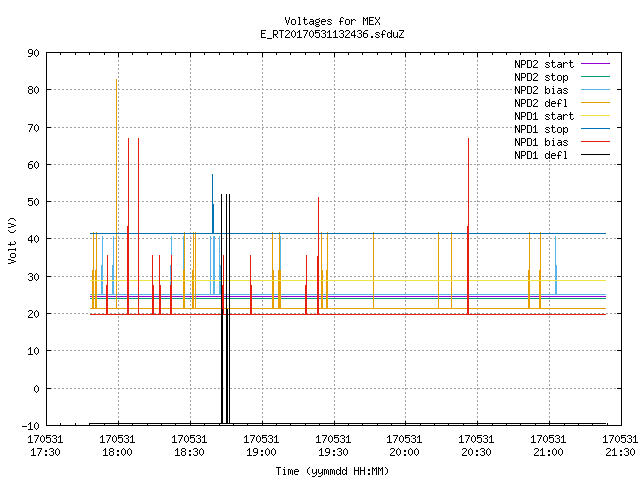
Task: Click the 'NPD1 defl' legend label
Action: 541,155
